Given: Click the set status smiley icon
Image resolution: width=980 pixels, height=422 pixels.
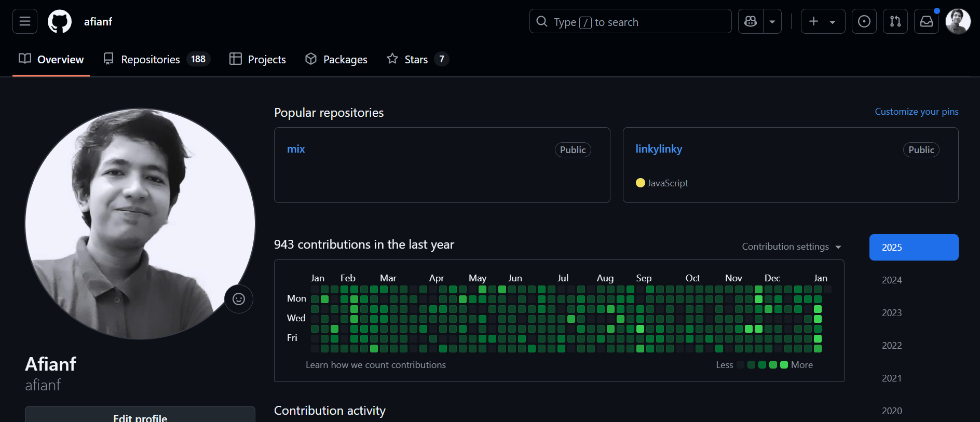Looking at the screenshot, I should pyautogui.click(x=239, y=299).
